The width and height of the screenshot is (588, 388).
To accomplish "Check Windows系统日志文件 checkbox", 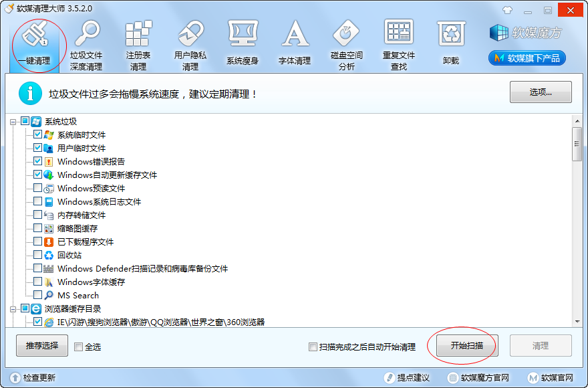I will [37, 201].
